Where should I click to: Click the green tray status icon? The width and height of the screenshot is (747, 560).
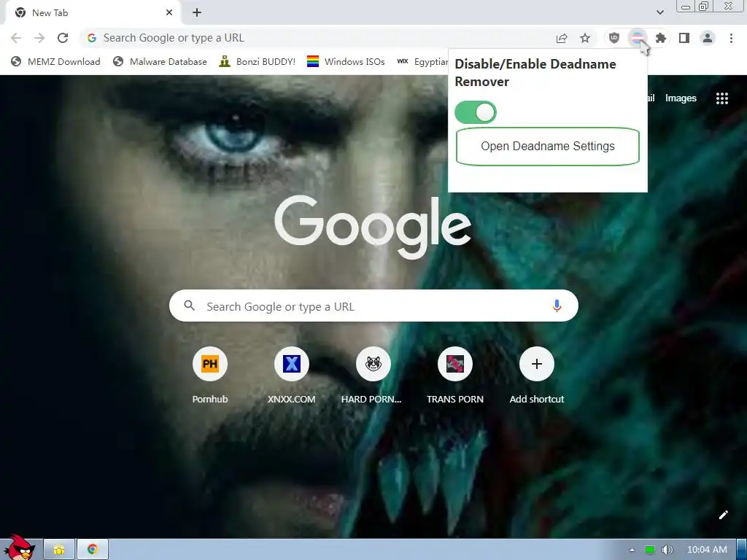click(650, 550)
